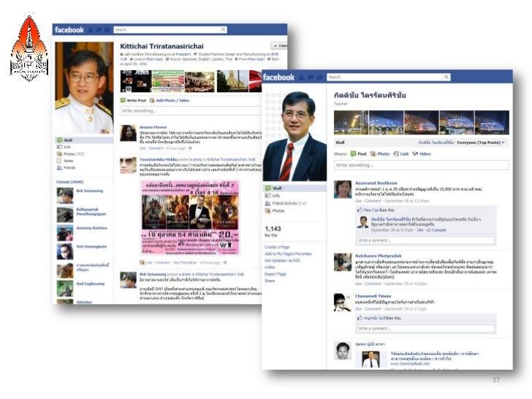
Task: Click Create a Page link
Action: [x=277, y=247]
